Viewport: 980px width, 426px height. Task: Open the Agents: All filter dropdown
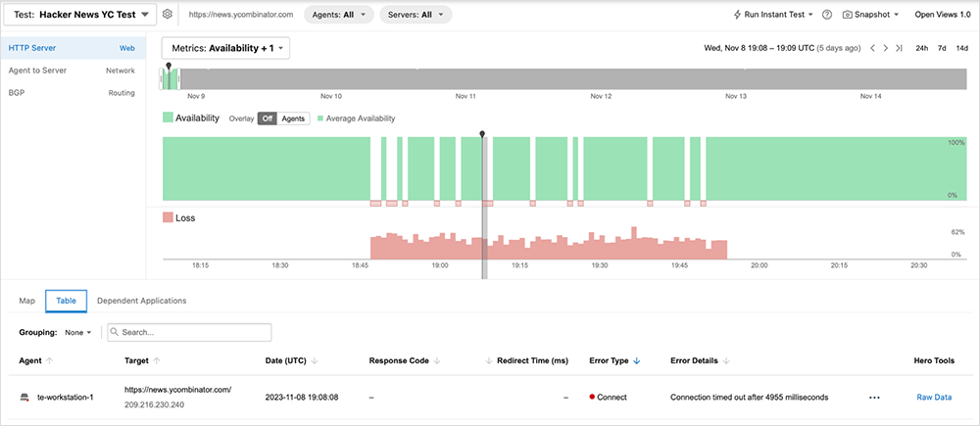point(338,15)
